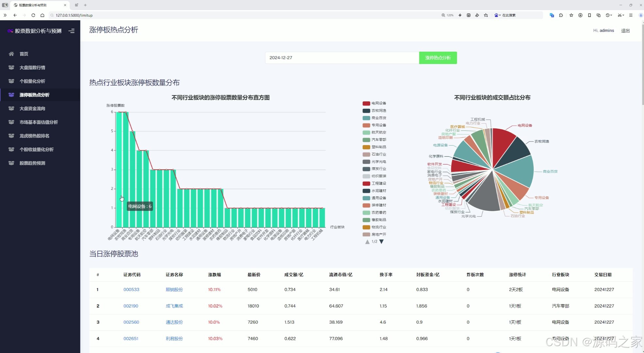Go to the next legend page with the down arrow
644x353 pixels.
pyautogui.click(x=381, y=242)
